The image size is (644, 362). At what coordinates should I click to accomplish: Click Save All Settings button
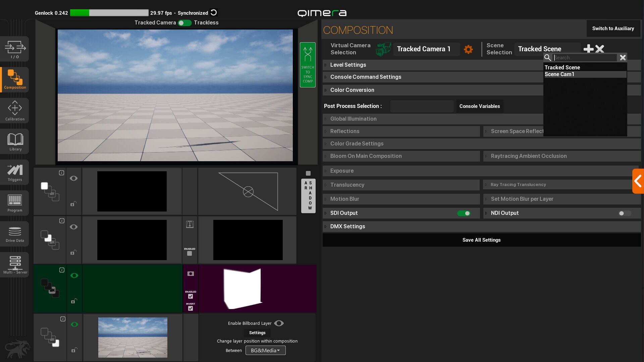click(481, 240)
